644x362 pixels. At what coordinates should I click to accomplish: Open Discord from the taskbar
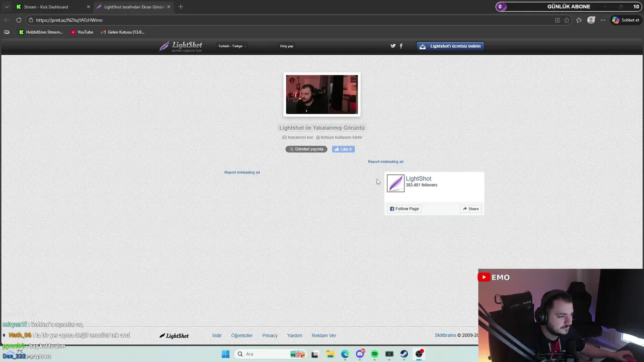point(360,354)
